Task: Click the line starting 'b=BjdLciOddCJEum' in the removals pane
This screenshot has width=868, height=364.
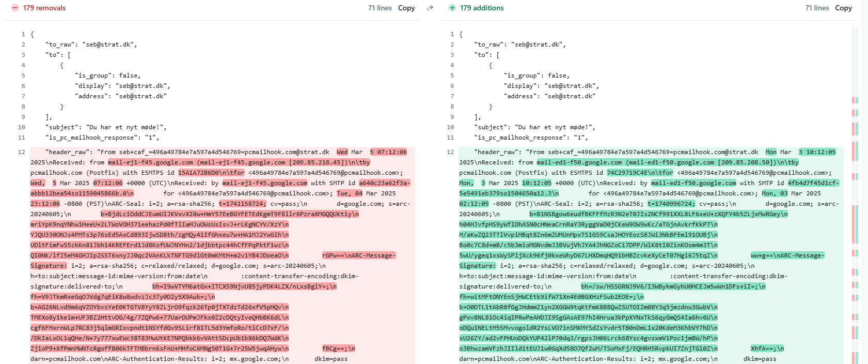Action: pyautogui.click(x=230, y=214)
